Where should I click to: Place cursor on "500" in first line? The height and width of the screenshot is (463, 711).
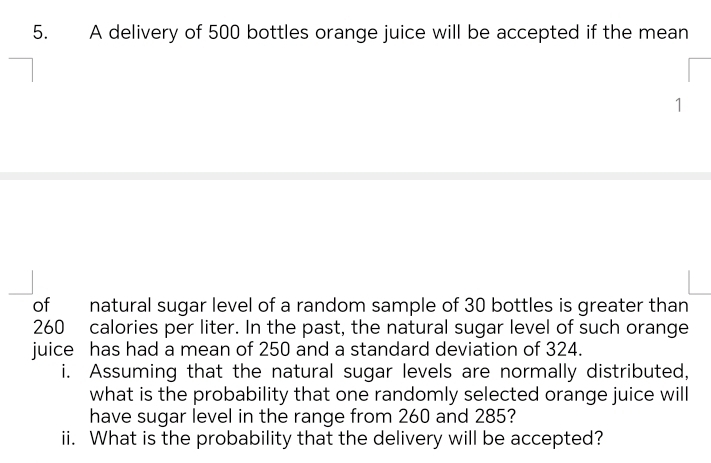[224, 33]
